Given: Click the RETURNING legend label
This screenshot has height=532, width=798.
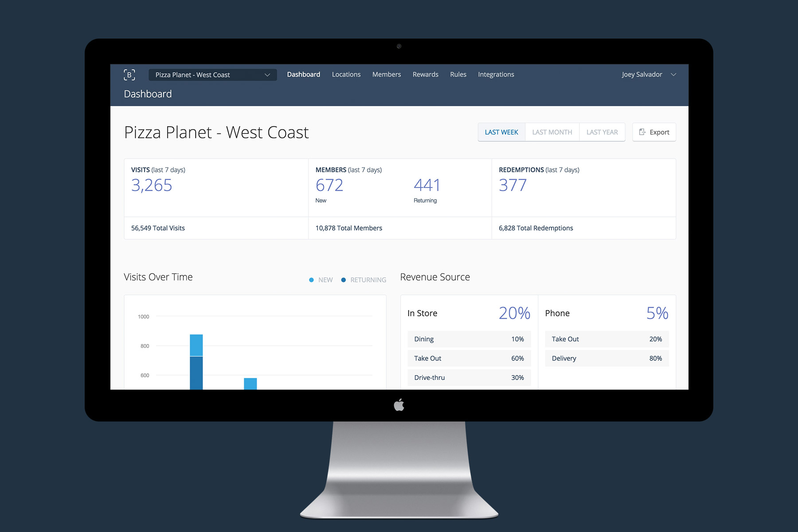Looking at the screenshot, I should [368, 280].
